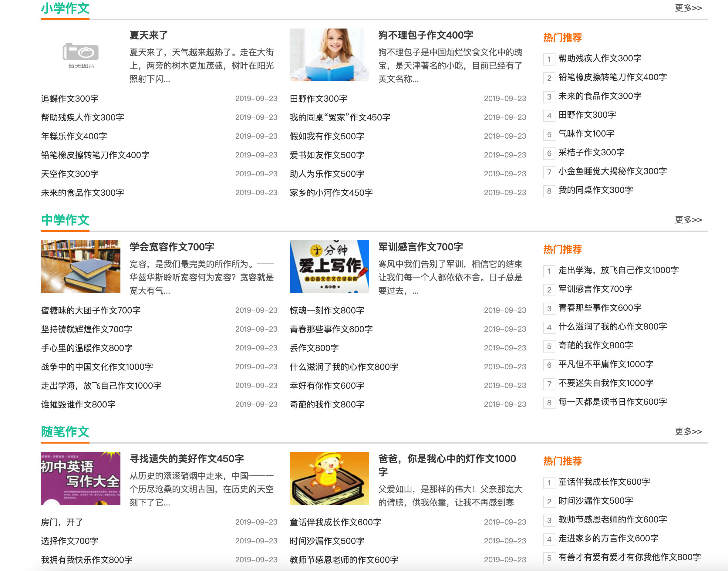728x571 pixels.
Task: Open list item 惊魂一刻作文800字
Action: [x=327, y=310]
